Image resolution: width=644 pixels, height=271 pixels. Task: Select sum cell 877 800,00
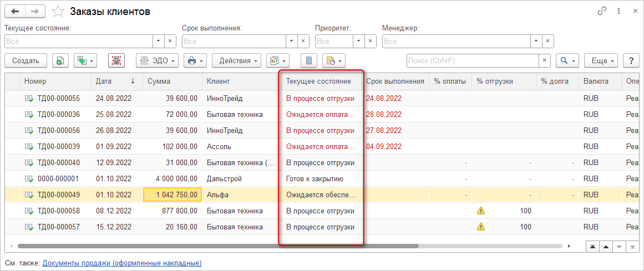pos(172,211)
